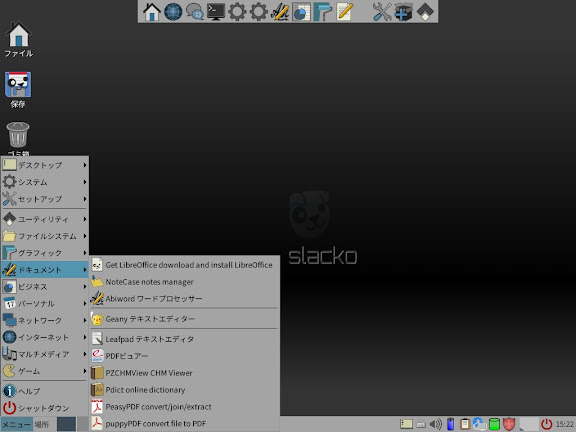Expand the ネットワーク submenu
The width and height of the screenshot is (576, 432).
[x=45, y=320]
